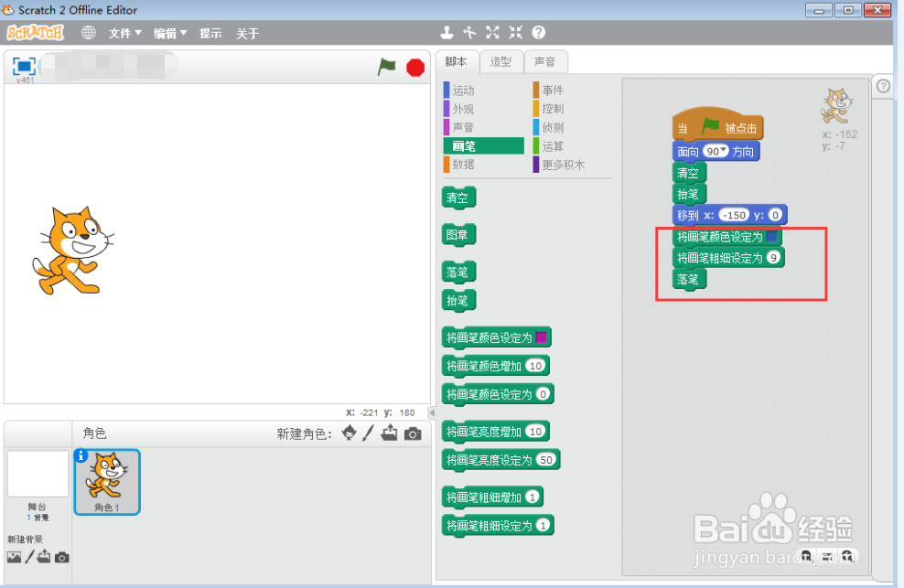Select the 侦测 block category
The height and width of the screenshot is (588, 904).
[x=549, y=127]
